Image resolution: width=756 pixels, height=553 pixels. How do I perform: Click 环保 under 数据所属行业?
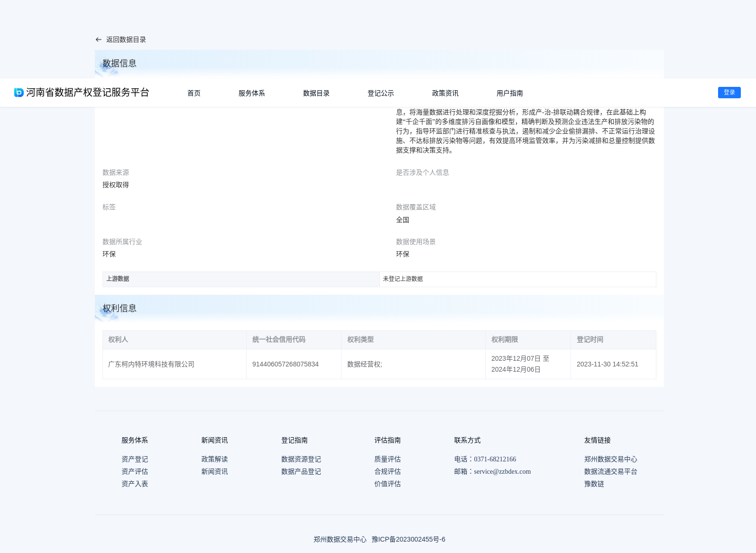(x=109, y=254)
